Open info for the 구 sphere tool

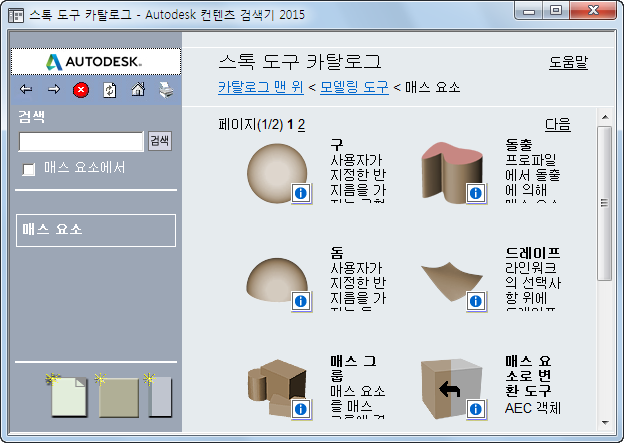tap(301, 193)
